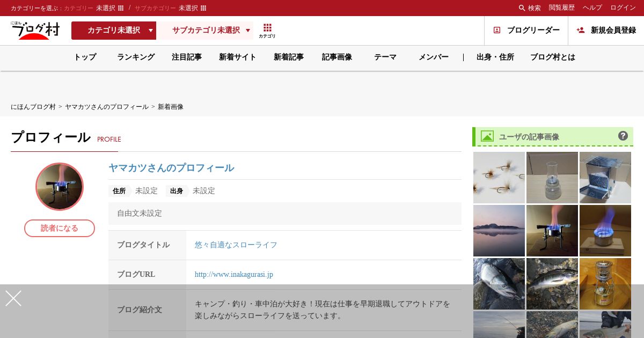Open the http://www.inakagurasi.jp URL
Image resolution: width=644 pixels, height=338 pixels.
tap(234, 274)
